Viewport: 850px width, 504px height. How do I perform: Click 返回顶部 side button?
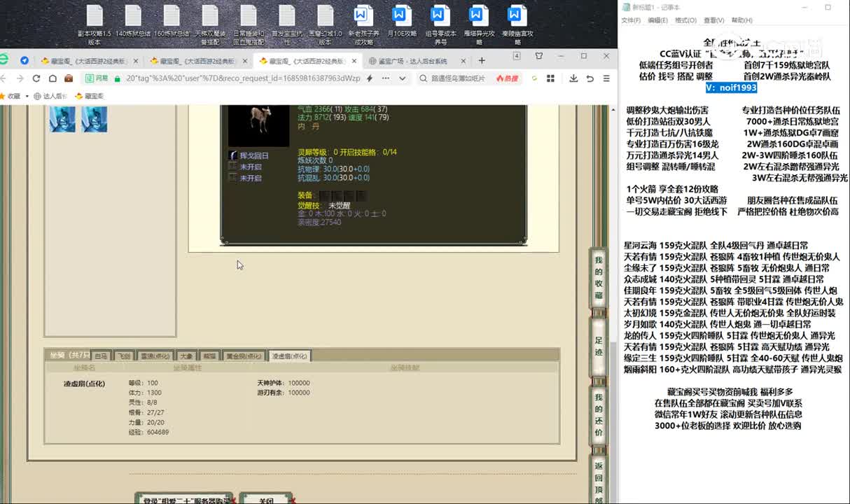pyautogui.click(x=599, y=481)
